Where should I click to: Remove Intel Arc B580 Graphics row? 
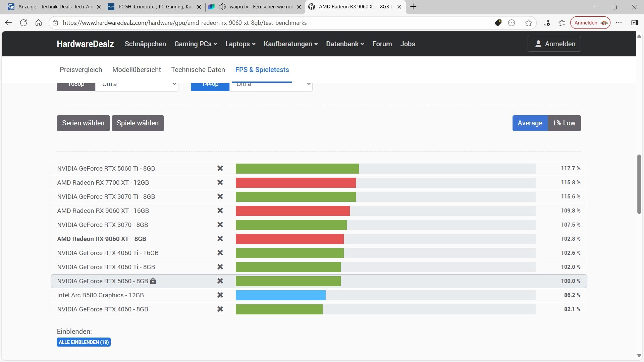point(220,295)
